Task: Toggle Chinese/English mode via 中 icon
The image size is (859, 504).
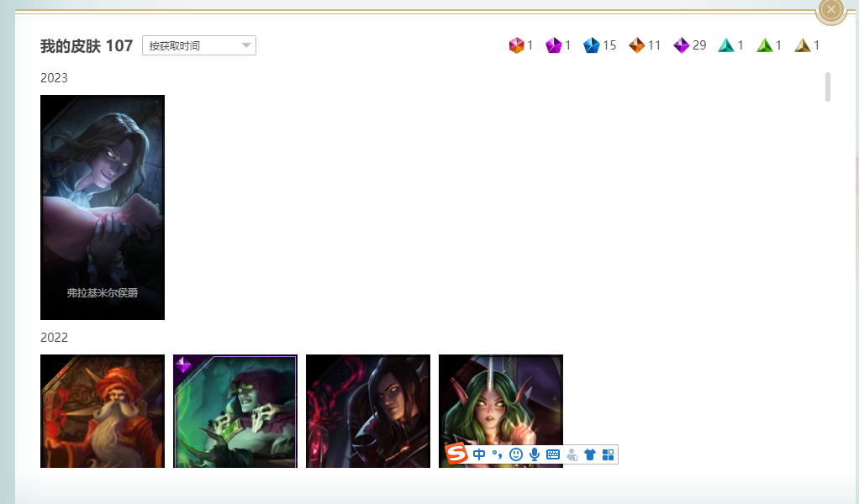Action: tap(479, 454)
